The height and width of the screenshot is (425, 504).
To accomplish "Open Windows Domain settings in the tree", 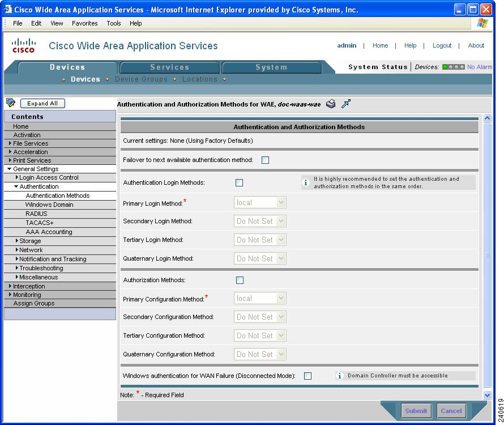I will [x=49, y=205].
